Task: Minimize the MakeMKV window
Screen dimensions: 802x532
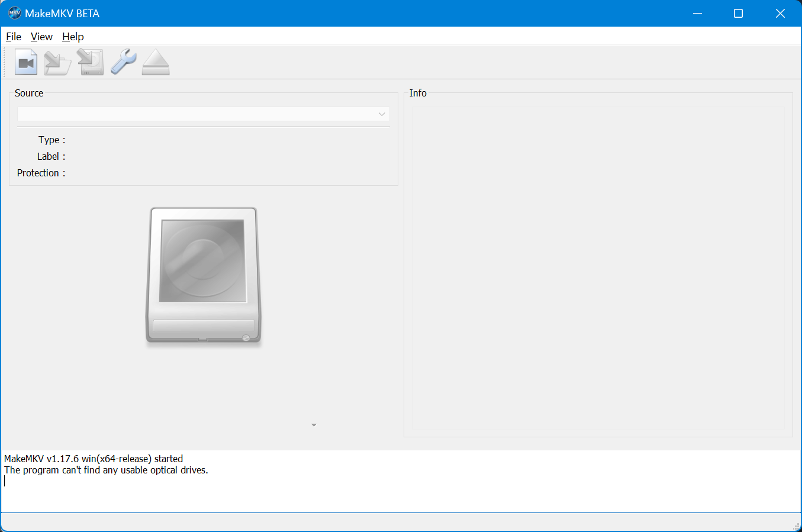Action: pos(697,13)
